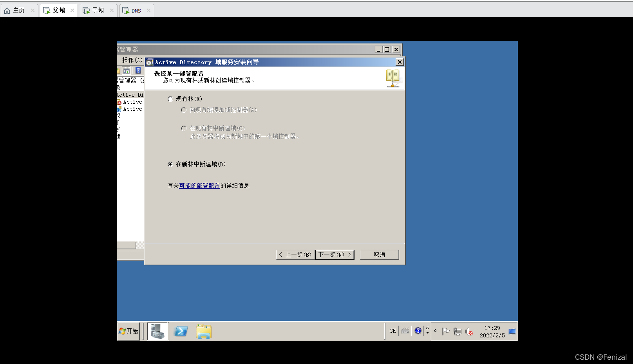Cancel the wizard with 取消 button

tap(379, 255)
